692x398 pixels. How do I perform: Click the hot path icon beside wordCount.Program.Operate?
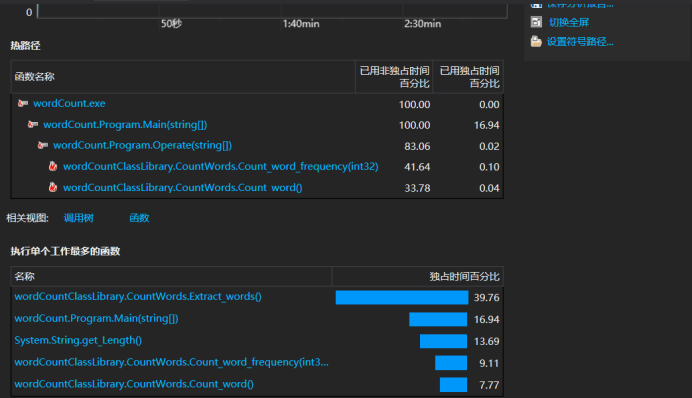point(42,145)
